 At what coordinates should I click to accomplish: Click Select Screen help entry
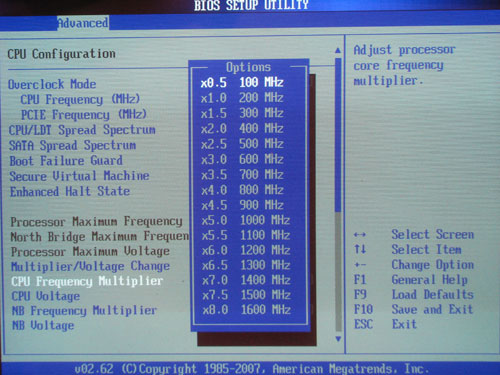click(414, 234)
